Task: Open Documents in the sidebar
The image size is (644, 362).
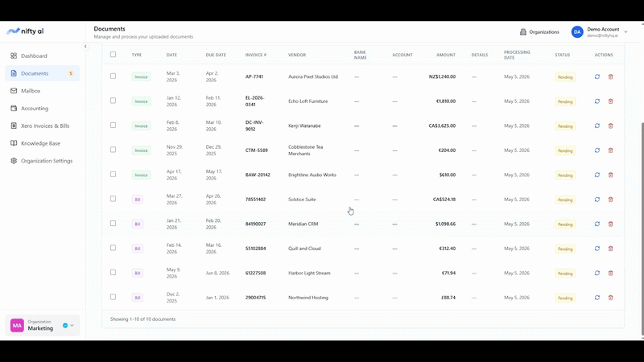Action: point(43,73)
